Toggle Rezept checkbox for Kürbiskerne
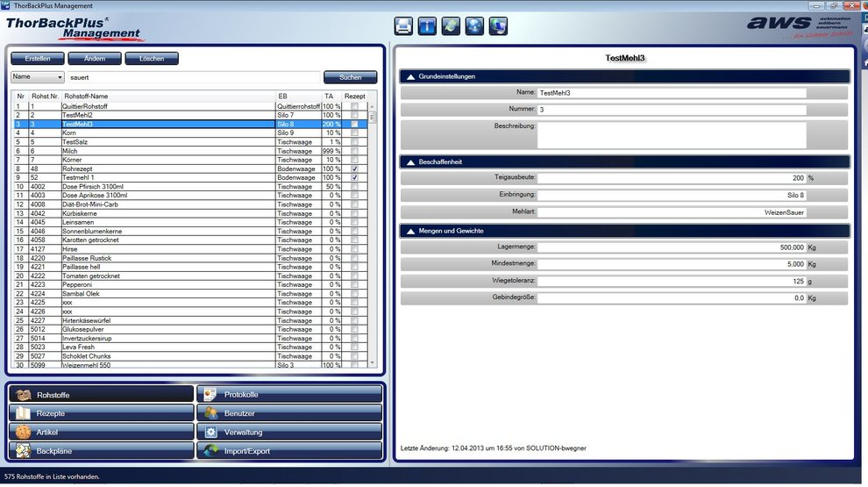Screen dimensions: 868x487 (354, 213)
